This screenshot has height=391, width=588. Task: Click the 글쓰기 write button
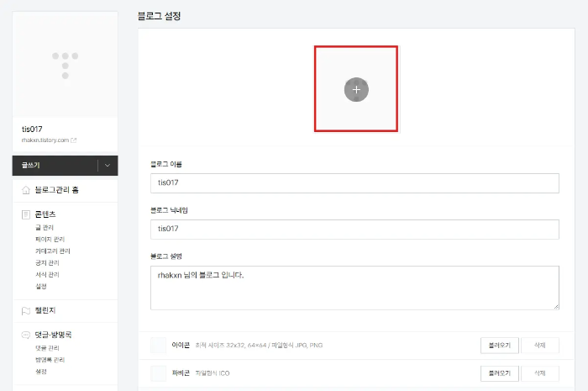(55, 166)
